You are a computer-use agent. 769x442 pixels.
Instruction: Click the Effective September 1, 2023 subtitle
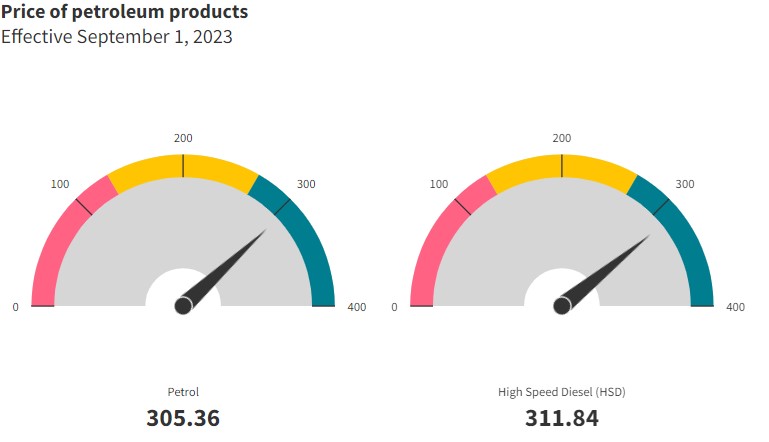coord(116,37)
